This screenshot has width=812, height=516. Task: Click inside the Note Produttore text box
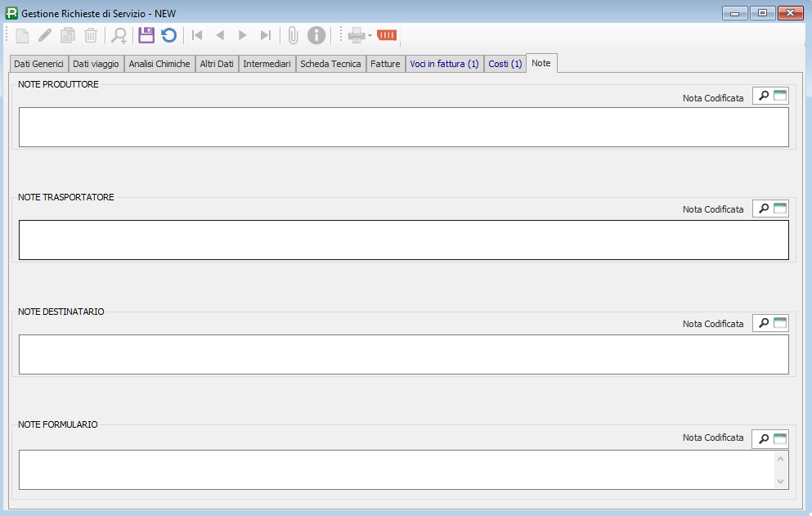(x=403, y=128)
